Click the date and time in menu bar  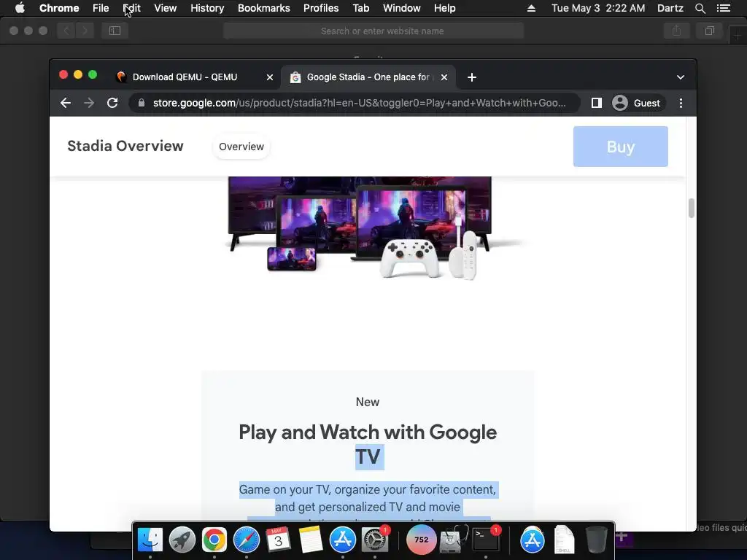598,8
